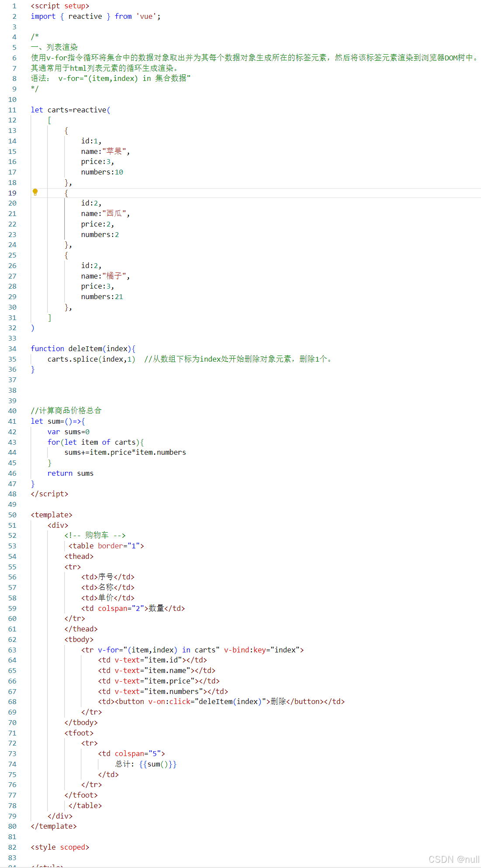Click the 'numbers:10' property
Image resolution: width=481 pixels, height=868 pixels.
point(102,172)
